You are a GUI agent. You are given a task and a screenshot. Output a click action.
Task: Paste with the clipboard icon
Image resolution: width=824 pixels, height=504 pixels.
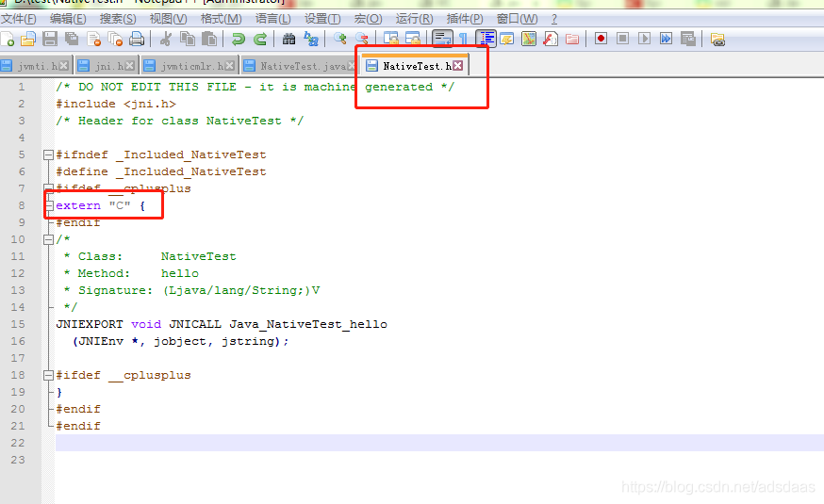pos(209,39)
